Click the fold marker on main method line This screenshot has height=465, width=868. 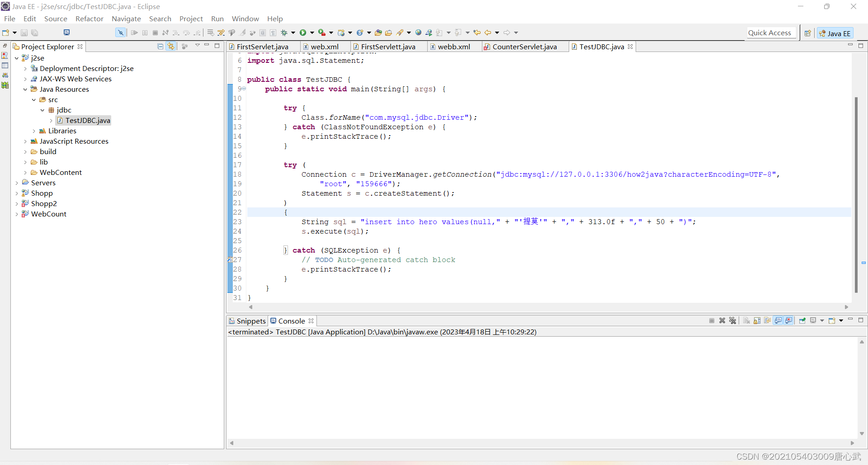pos(244,89)
